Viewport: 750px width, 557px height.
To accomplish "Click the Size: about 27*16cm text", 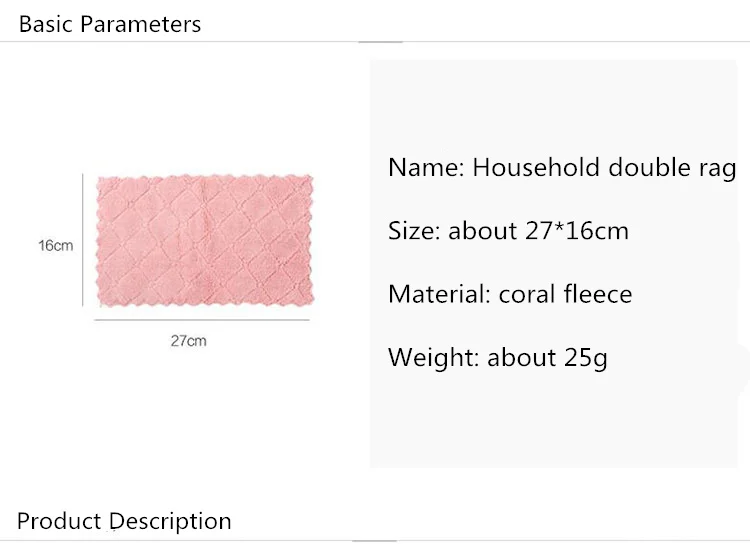I will coord(508,231).
